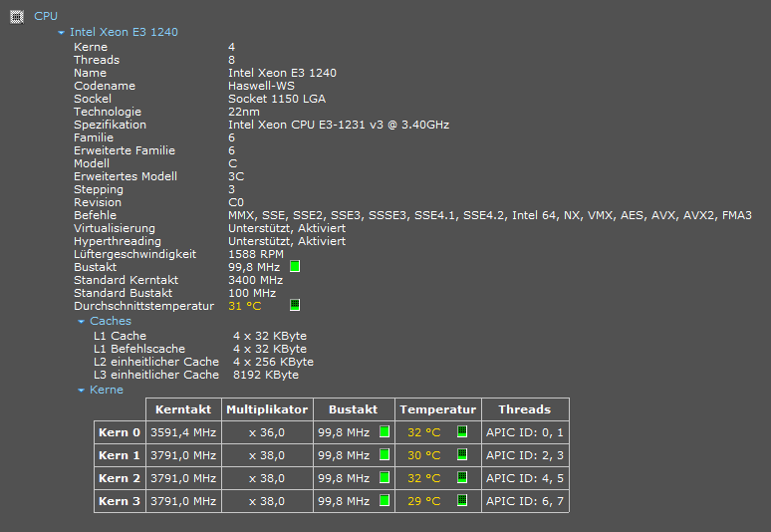Collapse the Caches section
The width and height of the screenshot is (771, 532).
[x=81, y=322]
